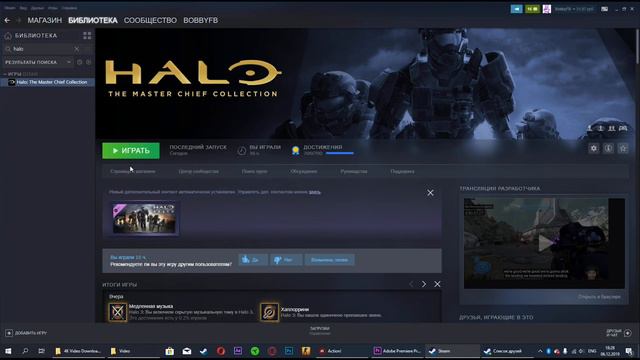The height and width of the screenshot is (360, 640).
Task: Switch to Big Picture mode icon
Action: pyautogui.click(x=604, y=9)
